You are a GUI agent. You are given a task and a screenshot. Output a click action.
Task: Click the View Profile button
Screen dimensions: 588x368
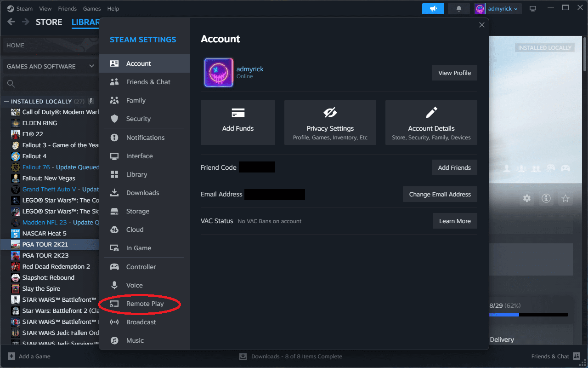pyautogui.click(x=454, y=73)
